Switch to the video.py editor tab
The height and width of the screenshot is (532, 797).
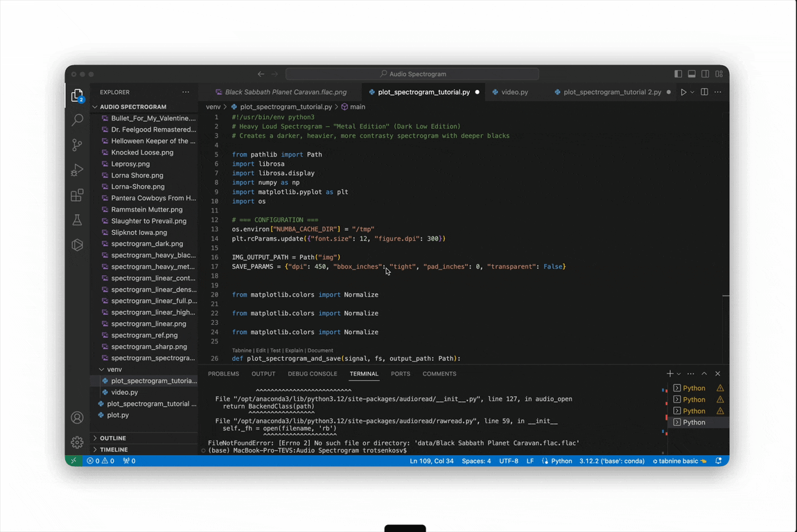514,92
